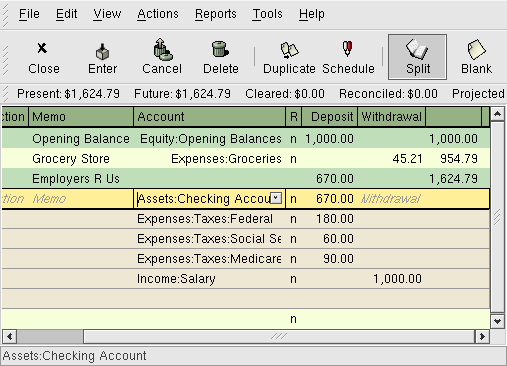Click the 954.79 balance value
The width and height of the screenshot is (507, 366).
pos(459,159)
